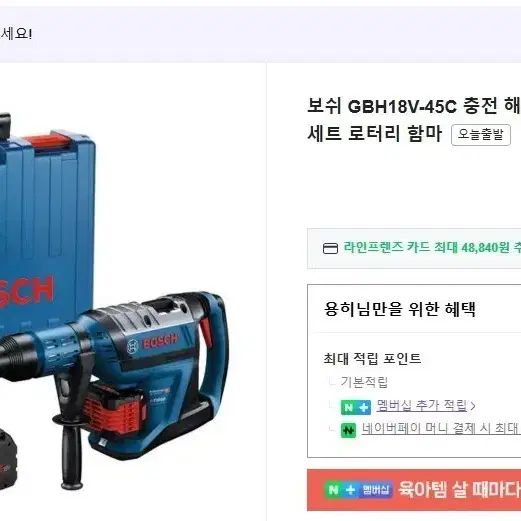521x521 pixels.
Task: Click the N+ 멤버십 badge in red banner
Action: [358, 490]
